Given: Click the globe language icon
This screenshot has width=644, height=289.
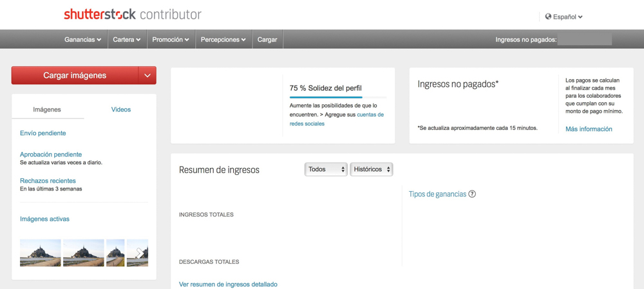Looking at the screenshot, I should 548,17.
